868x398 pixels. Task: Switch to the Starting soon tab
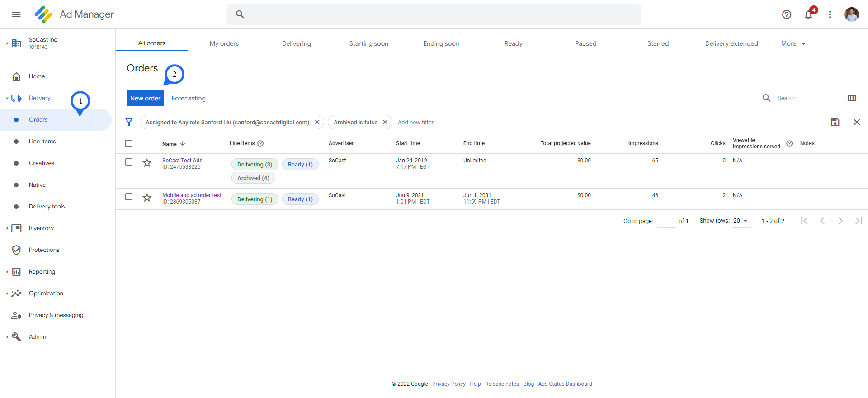pos(369,43)
